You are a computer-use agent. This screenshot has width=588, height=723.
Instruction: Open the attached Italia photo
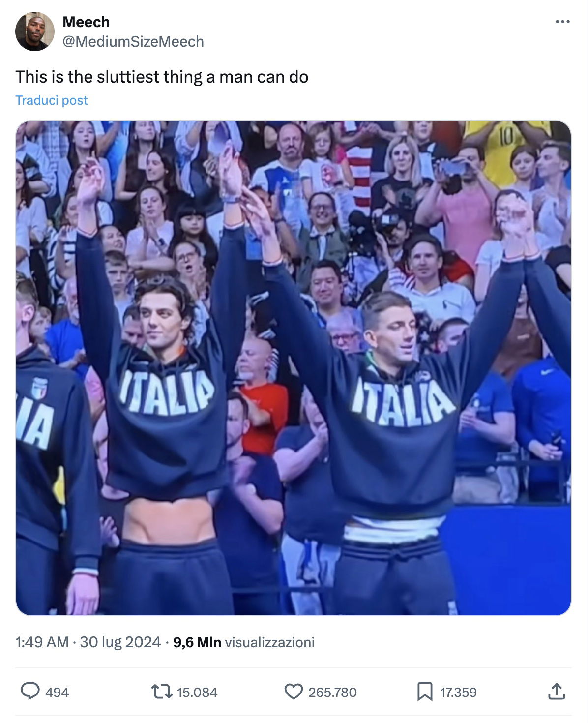[x=294, y=368]
